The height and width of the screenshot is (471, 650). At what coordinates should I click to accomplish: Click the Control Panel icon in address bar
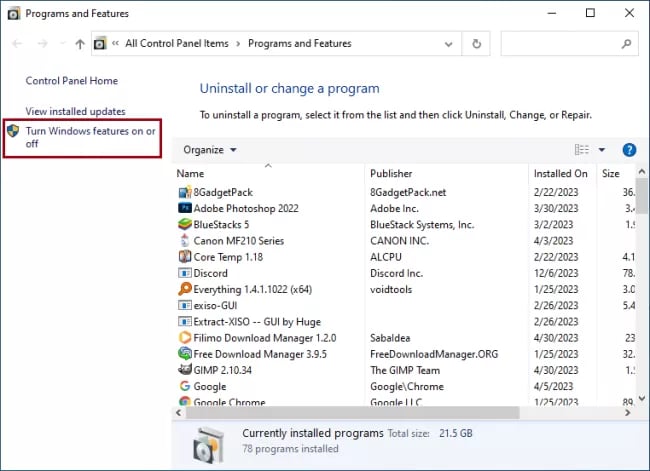pos(100,43)
